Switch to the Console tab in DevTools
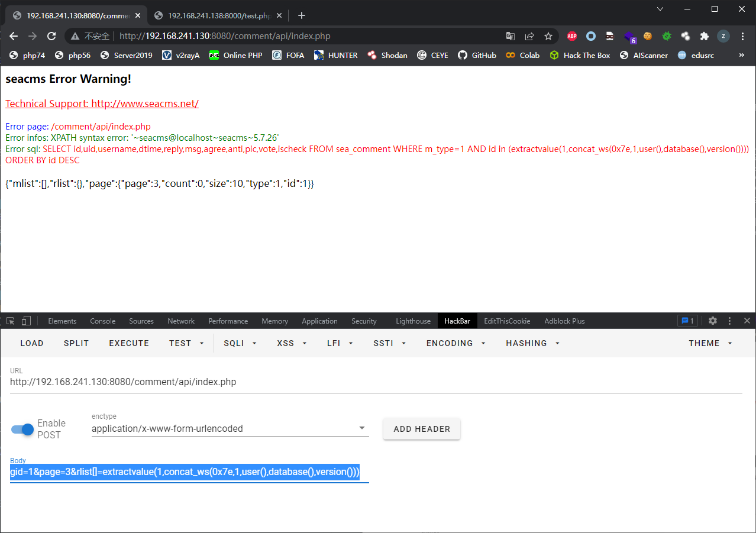Image resolution: width=756 pixels, height=533 pixels. (x=103, y=321)
